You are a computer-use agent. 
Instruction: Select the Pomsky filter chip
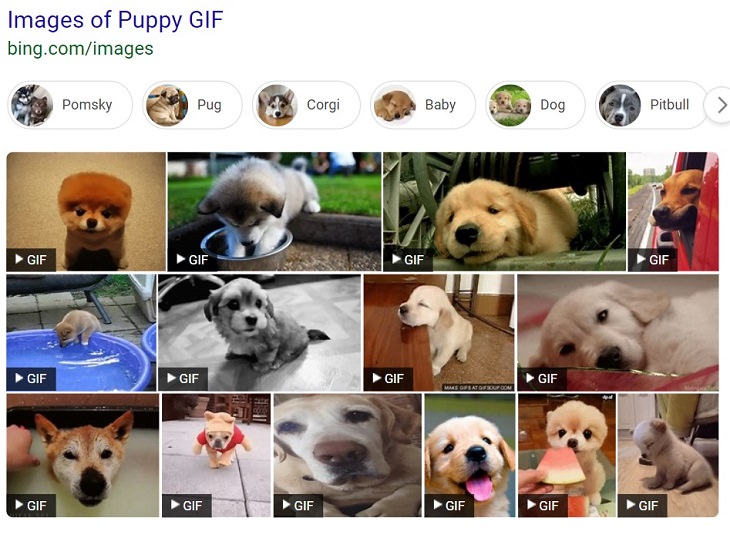tap(70, 105)
